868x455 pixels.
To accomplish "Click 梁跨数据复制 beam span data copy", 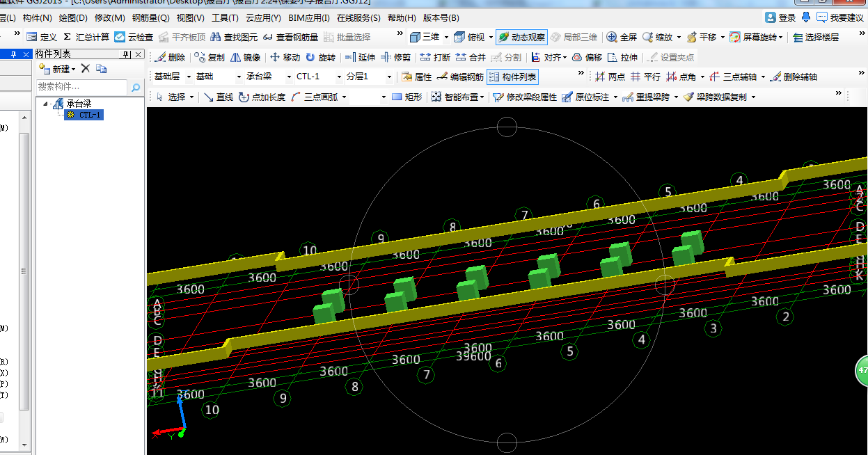I will [x=715, y=97].
